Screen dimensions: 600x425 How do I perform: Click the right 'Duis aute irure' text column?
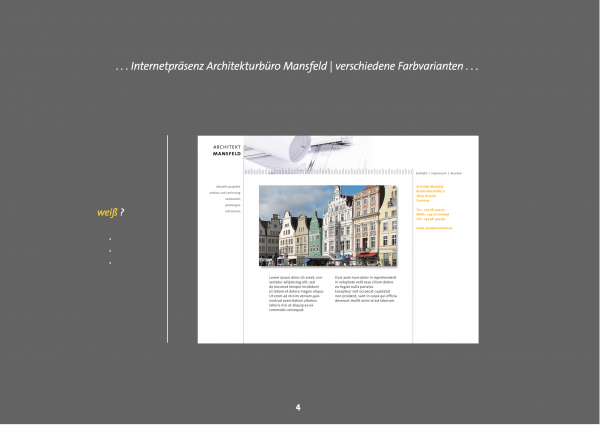[365, 288]
